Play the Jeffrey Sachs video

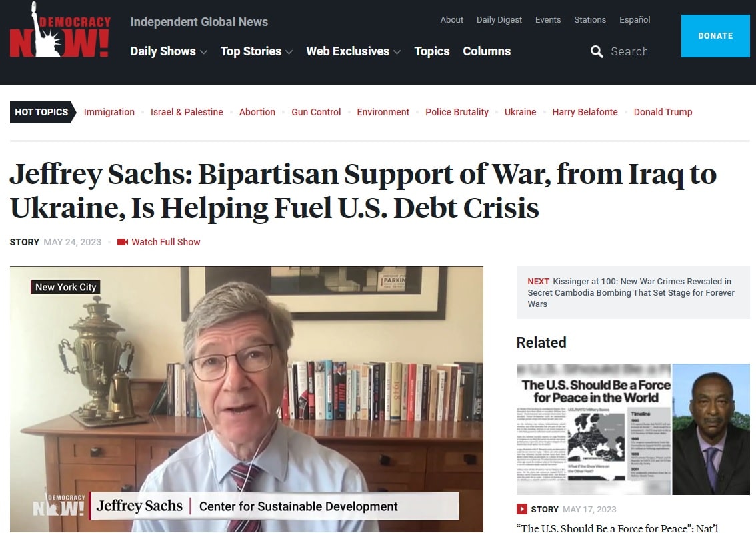click(247, 399)
